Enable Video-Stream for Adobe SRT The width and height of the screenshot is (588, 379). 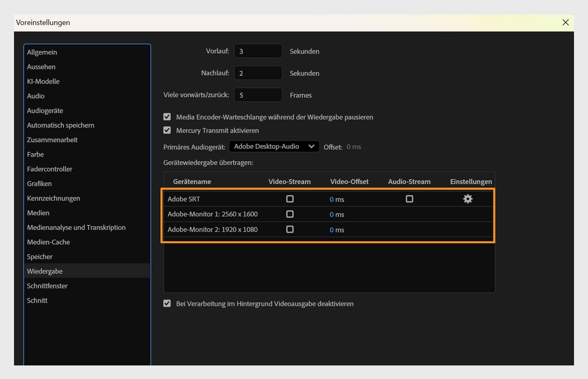[290, 199]
